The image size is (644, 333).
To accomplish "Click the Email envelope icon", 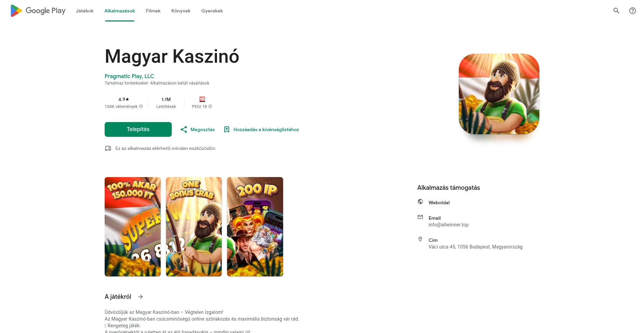I will point(420,217).
